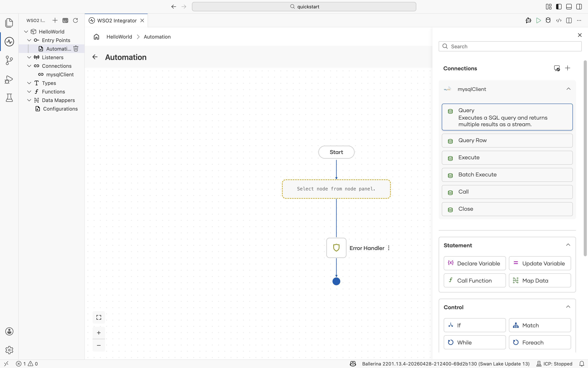Add an If control node
This screenshot has height=368, width=588.
click(x=474, y=325)
